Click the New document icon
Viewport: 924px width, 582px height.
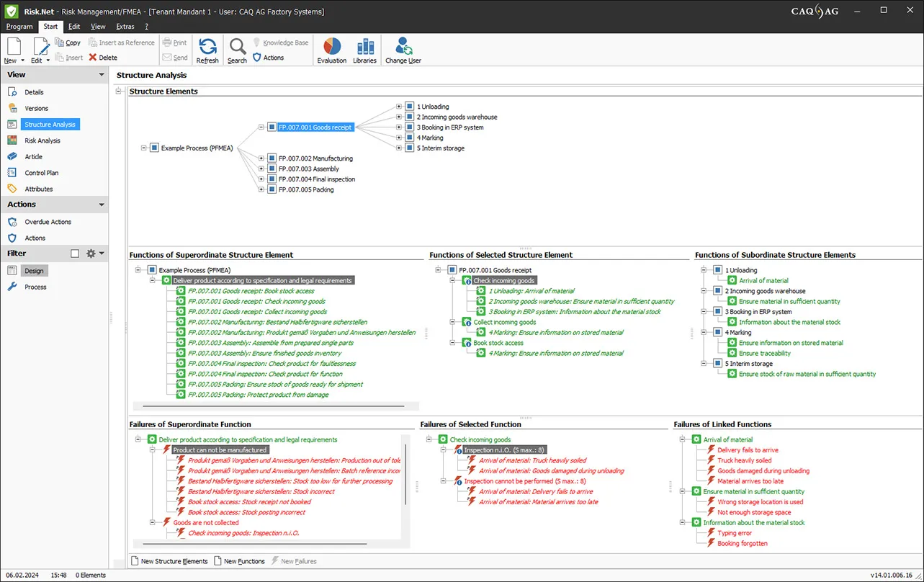pos(13,47)
